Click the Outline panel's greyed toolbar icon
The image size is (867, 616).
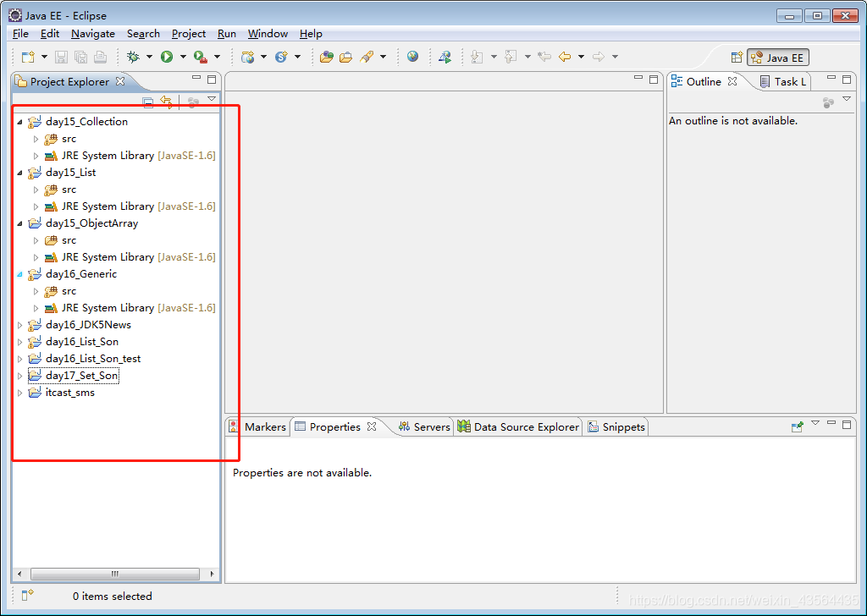(x=828, y=102)
